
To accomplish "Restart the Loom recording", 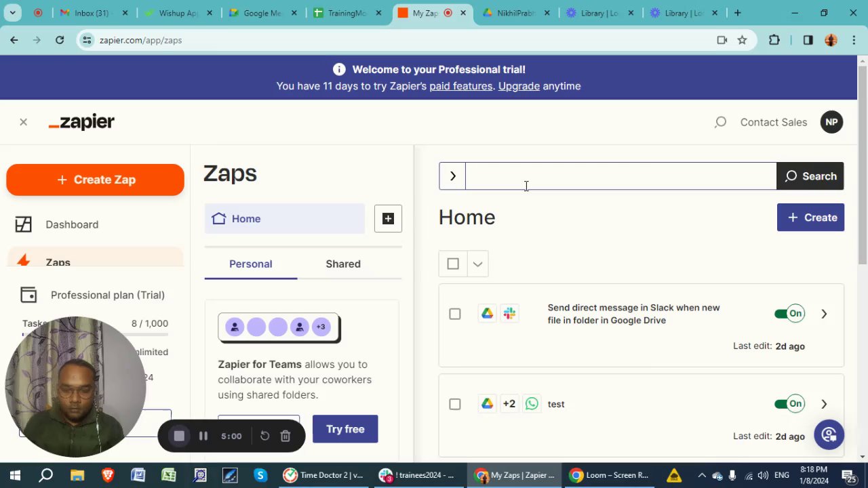I will point(265,436).
